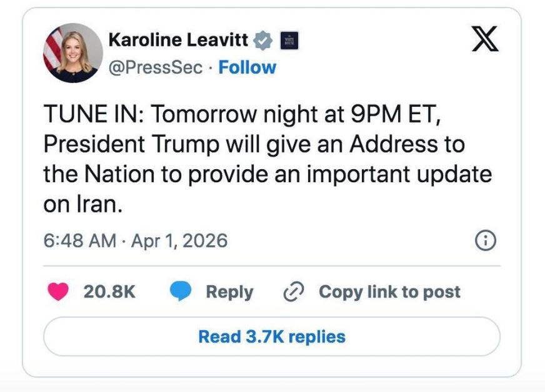Click the blue reply speech bubble icon
The width and height of the screenshot is (545, 392).
181,292
